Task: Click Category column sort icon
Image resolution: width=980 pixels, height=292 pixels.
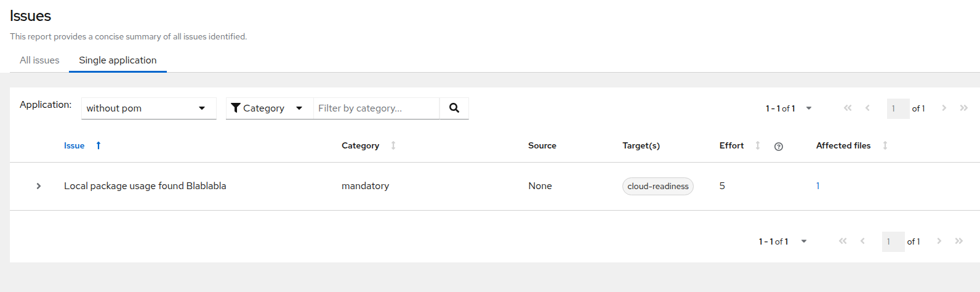Action: (x=393, y=145)
